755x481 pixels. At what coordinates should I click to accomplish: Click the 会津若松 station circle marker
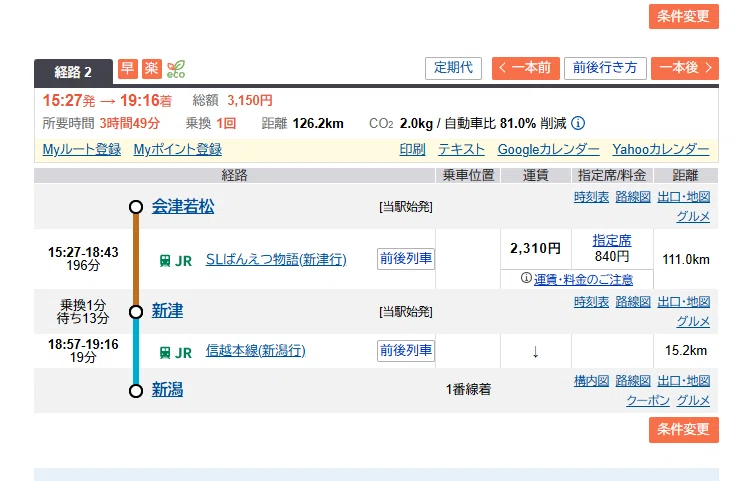[136, 207]
